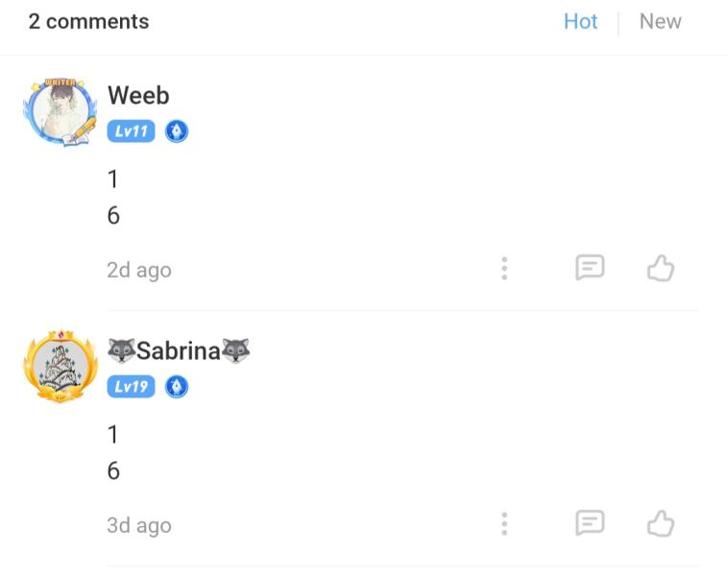Reply to Weeb's comment
Image resolution: width=728 pixels, height=576 pixels.
click(x=590, y=268)
